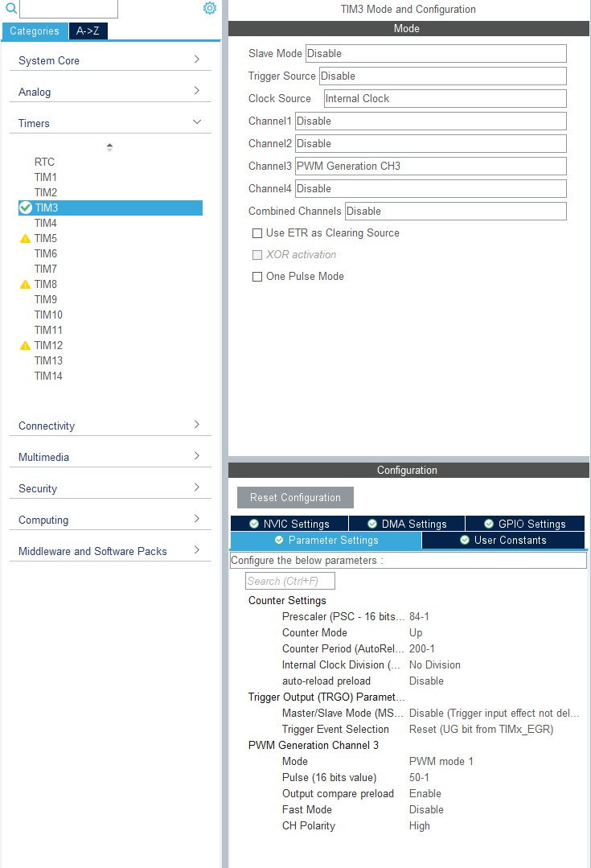The height and width of the screenshot is (868, 591).
Task: Enable One Pulse Mode checkbox
Action: pos(257,277)
